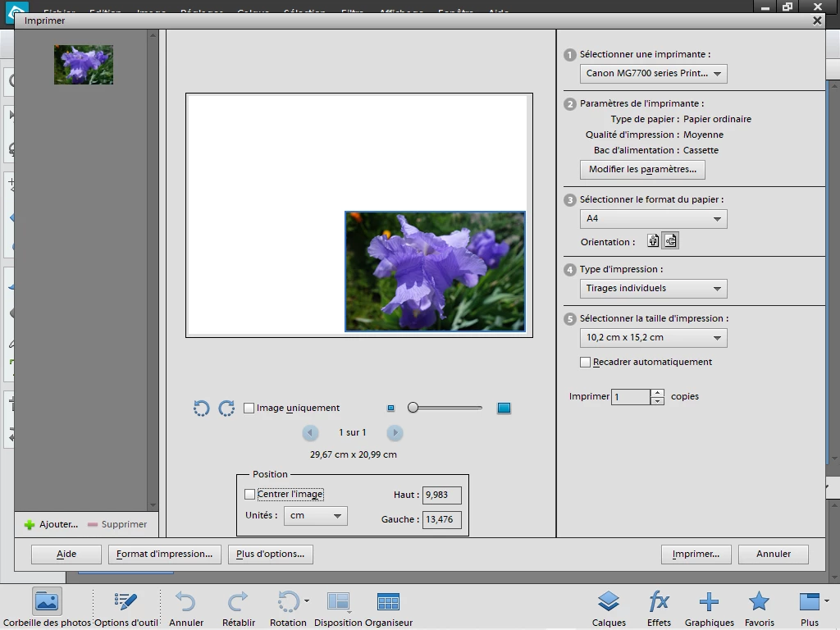Open Plus panel icon
840x630 pixels.
point(810,602)
